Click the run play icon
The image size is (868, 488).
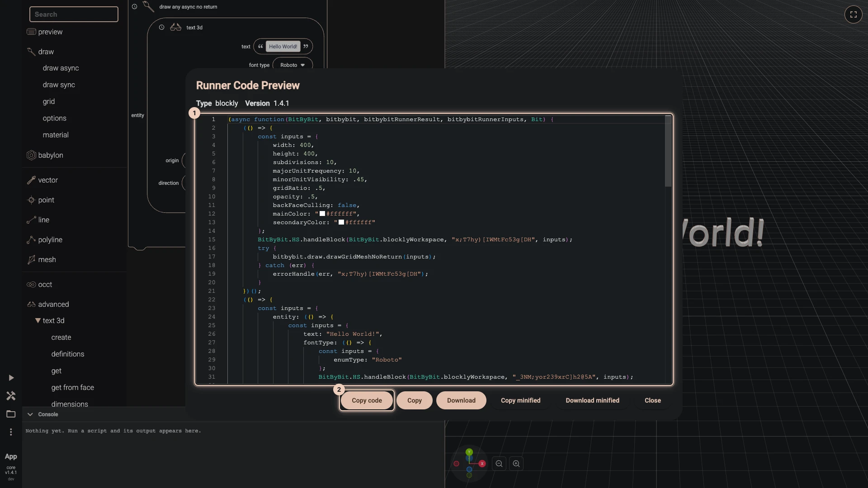11,378
